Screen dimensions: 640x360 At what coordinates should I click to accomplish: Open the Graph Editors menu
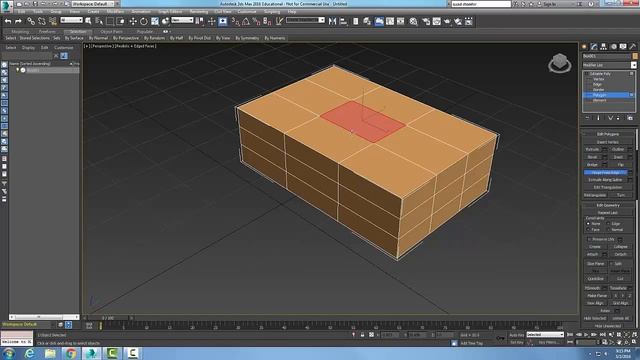point(170,11)
